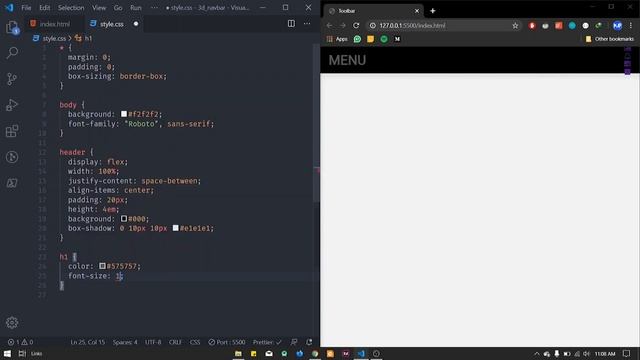The width and height of the screenshot is (640, 360).
Task: Bookmark this page with the star icon
Action: coord(515,25)
